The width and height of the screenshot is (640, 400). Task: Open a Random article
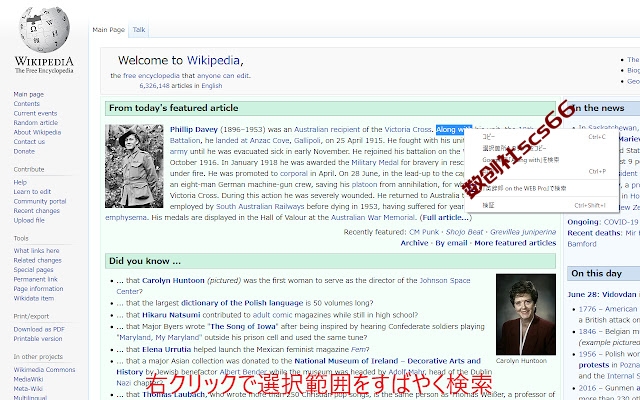[36, 122]
